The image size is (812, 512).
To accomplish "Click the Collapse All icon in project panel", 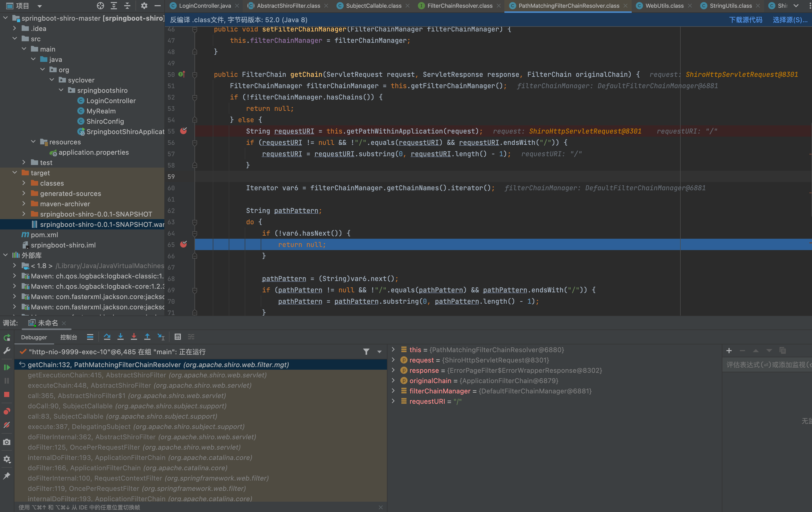I will (127, 6).
